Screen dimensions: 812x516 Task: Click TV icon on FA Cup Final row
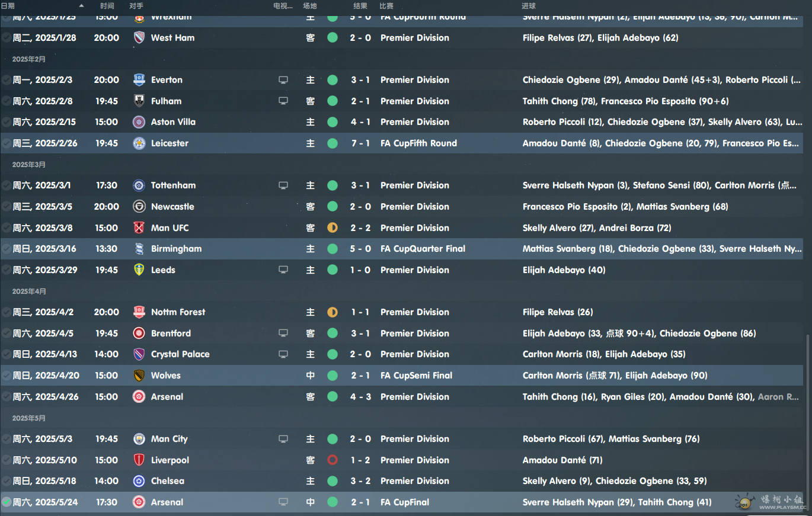(x=283, y=502)
